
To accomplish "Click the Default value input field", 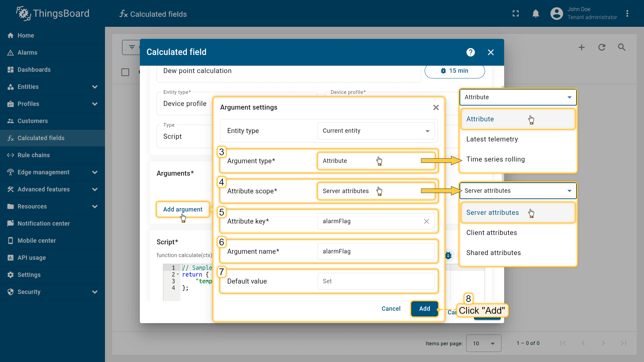I will tap(376, 281).
